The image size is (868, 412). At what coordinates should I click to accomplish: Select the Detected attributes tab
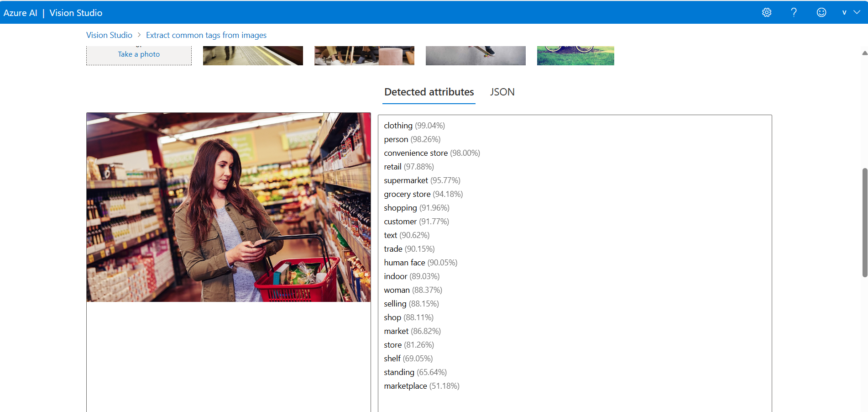click(x=429, y=92)
